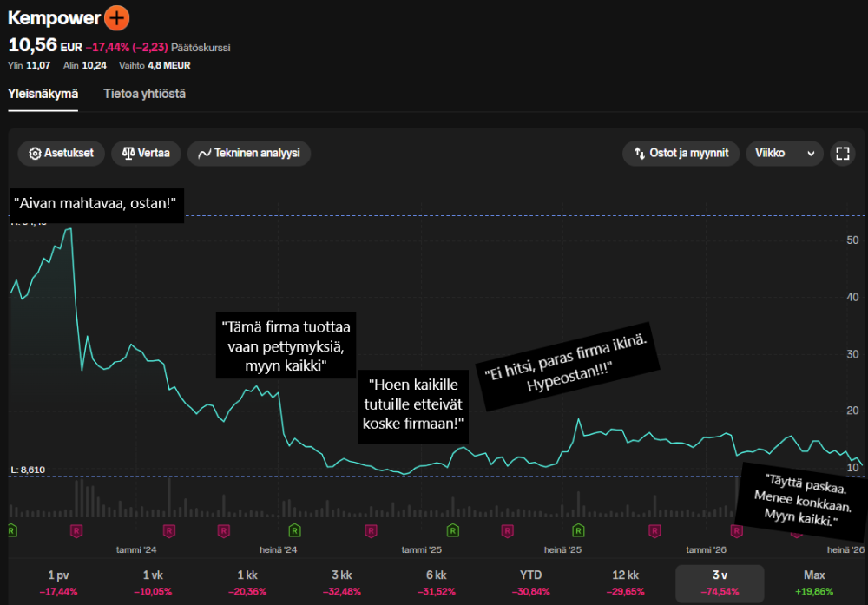Switch to the Yleisnäkymä tab
The height and width of the screenshot is (605, 868).
43,94
